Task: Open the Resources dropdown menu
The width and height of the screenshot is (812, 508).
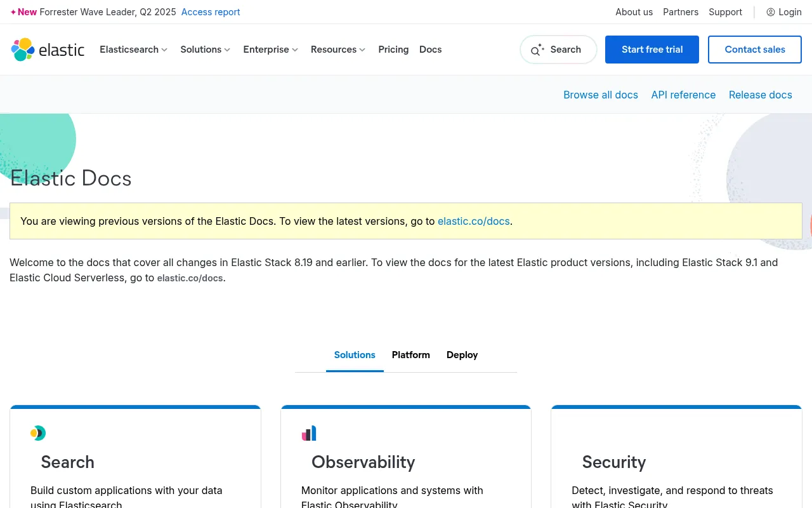Action: [x=338, y=50]
